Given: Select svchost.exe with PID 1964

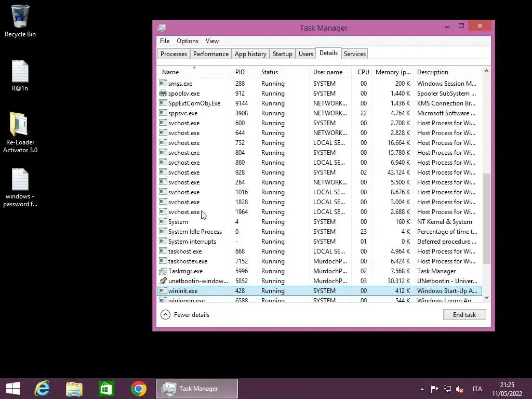Looking at the screenshot, I should (320, 212).
